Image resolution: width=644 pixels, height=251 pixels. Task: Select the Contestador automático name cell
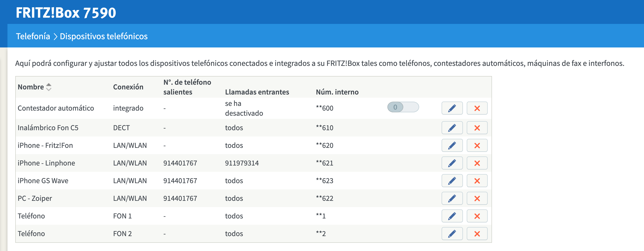[56, 108]
